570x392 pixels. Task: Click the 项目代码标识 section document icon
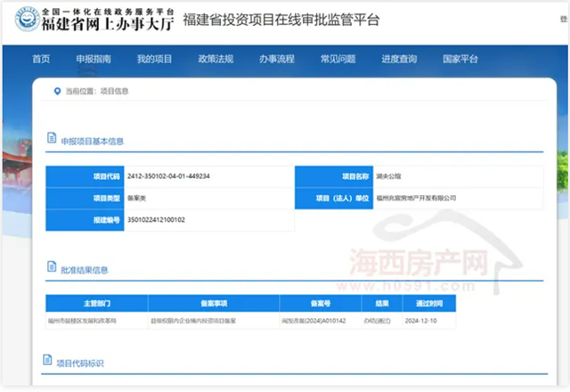51,361
